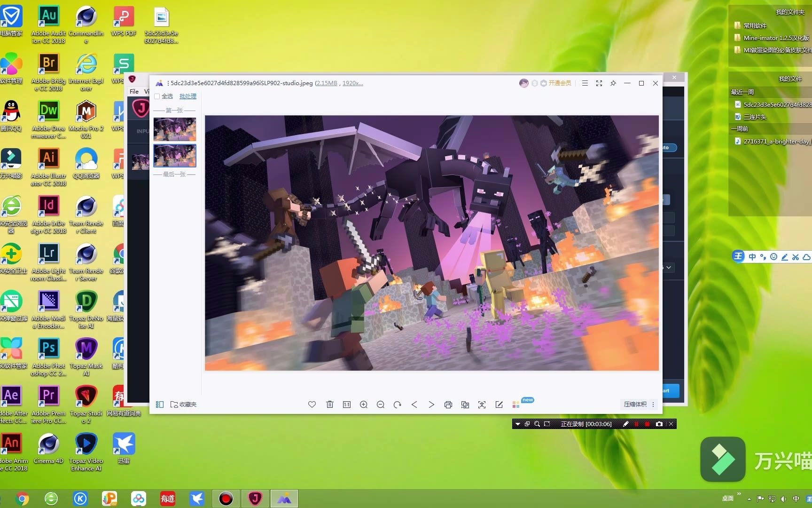Show the image at 1:1 actual size
812x508 pixels.
click(347, 405)
